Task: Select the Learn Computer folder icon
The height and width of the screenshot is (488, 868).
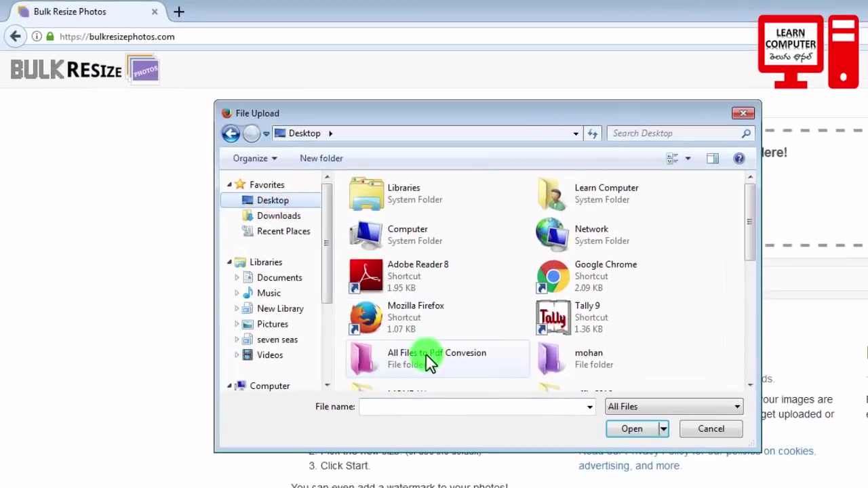Action: tap(553, 194)
